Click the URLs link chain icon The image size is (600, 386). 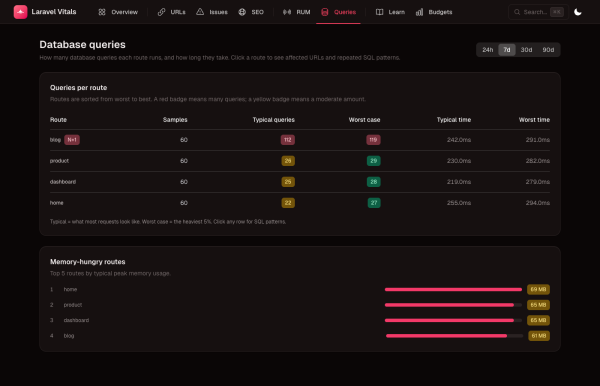tap(161, 12)
